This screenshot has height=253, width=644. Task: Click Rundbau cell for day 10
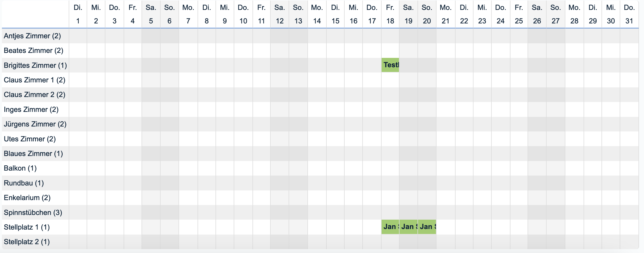[243, 183]
